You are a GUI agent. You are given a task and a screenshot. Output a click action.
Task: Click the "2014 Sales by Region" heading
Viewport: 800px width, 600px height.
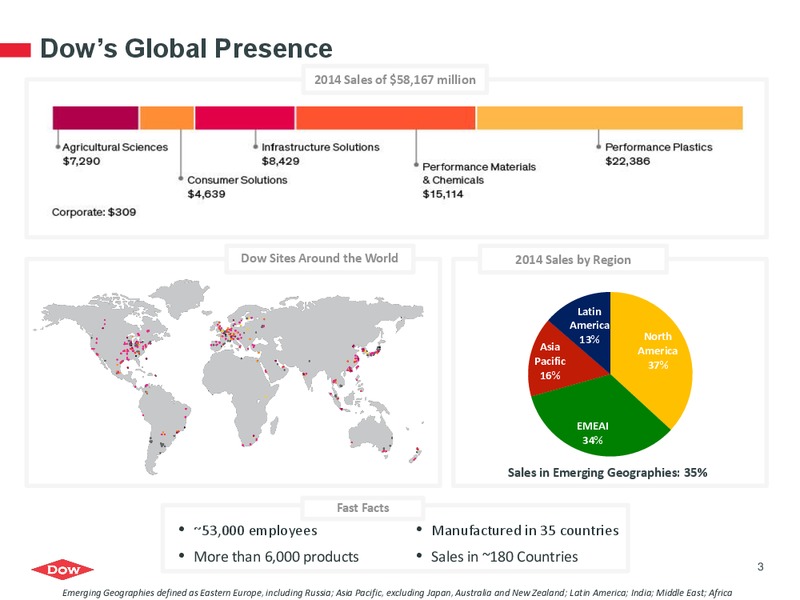(573, 260)
